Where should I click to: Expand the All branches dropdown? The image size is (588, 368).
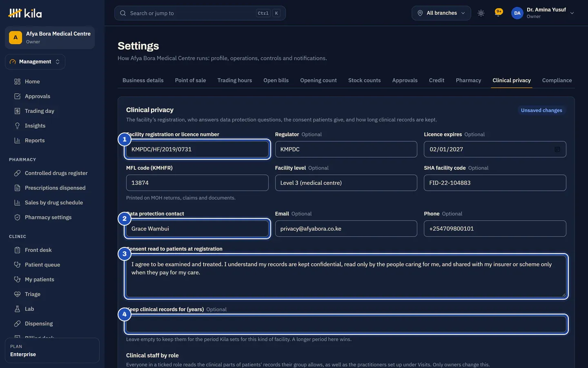point(441,13)
